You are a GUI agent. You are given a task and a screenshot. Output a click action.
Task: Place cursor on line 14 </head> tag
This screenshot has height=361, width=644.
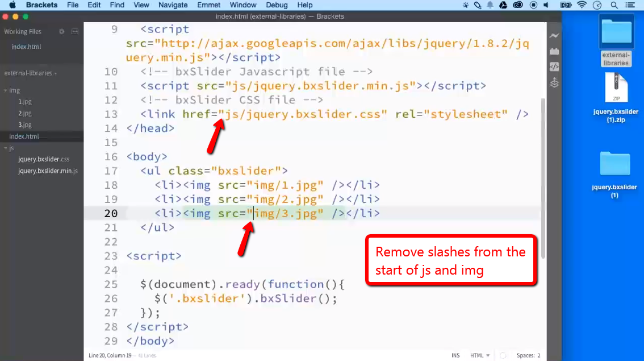[x=150, y=128]
